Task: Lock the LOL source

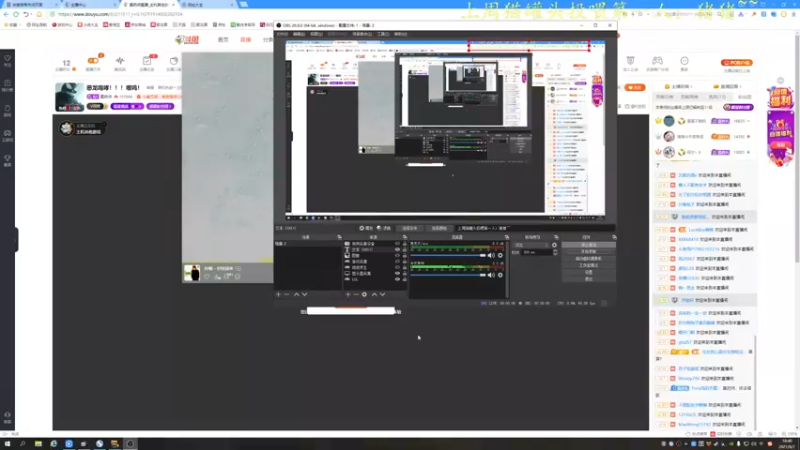Action: coord(405,279)
